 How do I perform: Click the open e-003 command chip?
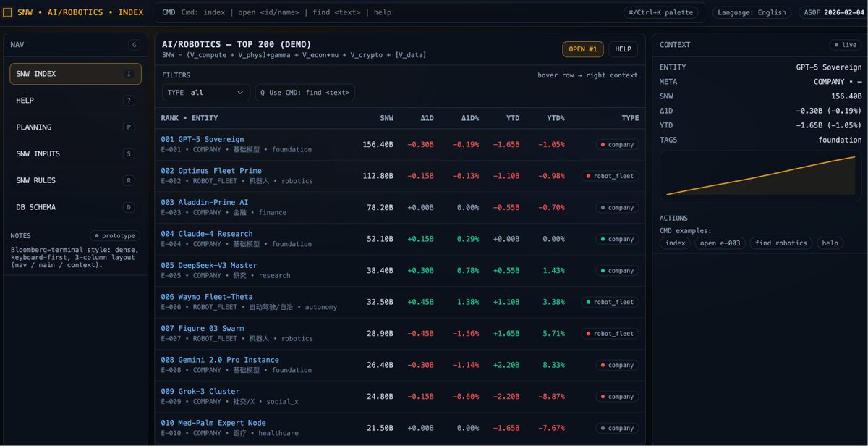click(x=720, y=243)
